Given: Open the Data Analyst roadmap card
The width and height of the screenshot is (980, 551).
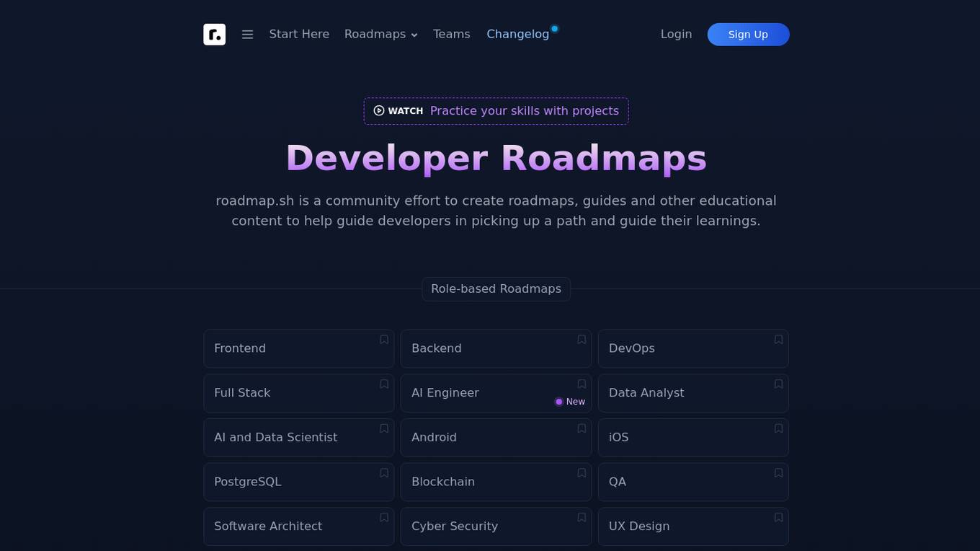Looking at the screenshot, I should click(693, 393).
